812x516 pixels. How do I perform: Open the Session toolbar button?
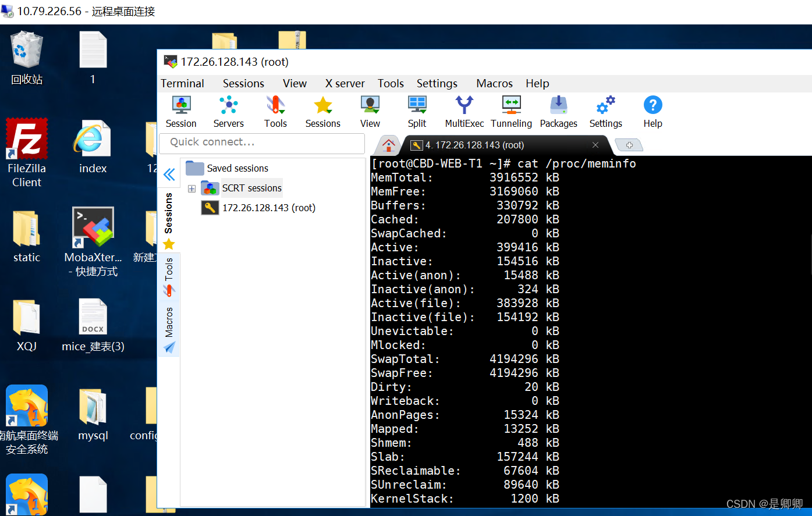coord(181,112)
